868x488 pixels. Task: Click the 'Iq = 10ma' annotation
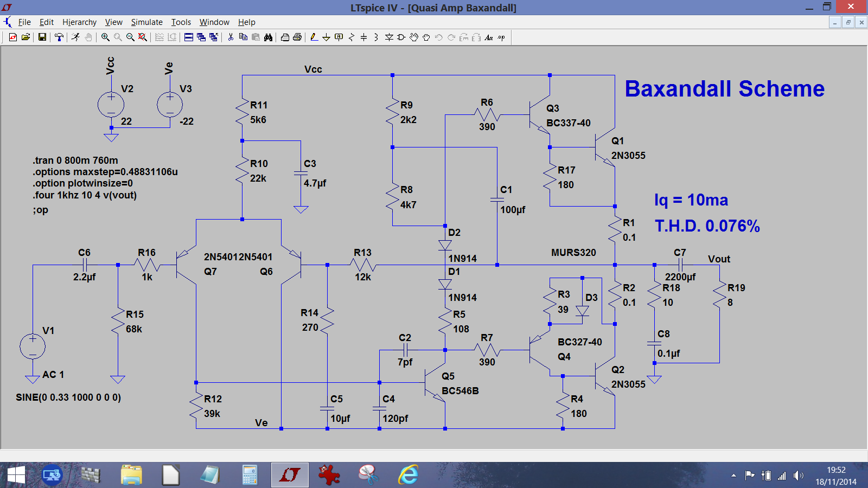pyautogui.click(x=691, y=200)
